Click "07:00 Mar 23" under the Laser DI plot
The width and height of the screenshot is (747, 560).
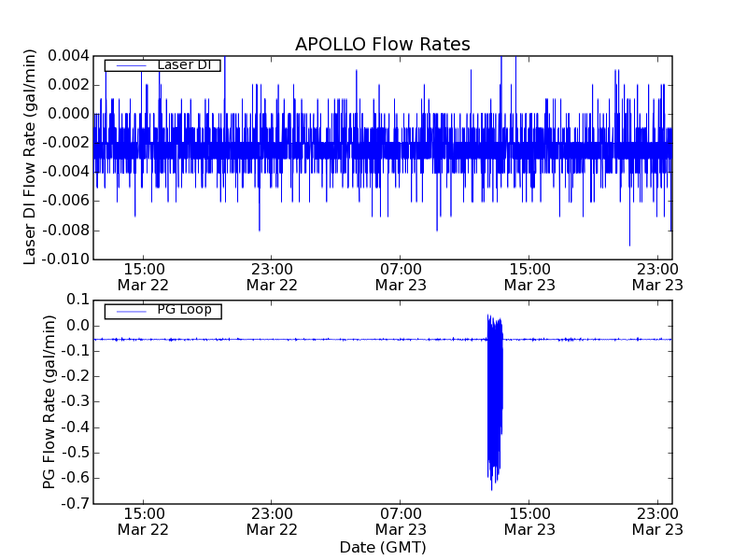tap(401, 277)
